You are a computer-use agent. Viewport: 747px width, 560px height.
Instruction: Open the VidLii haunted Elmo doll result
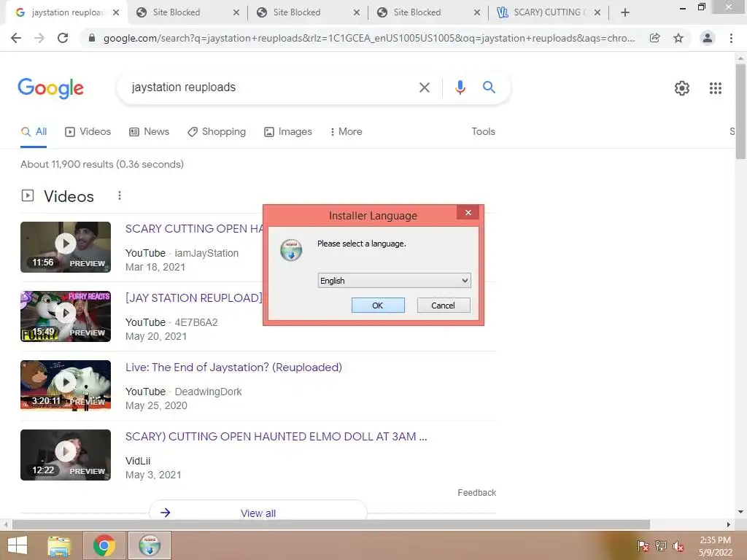(x=276, y=437)
